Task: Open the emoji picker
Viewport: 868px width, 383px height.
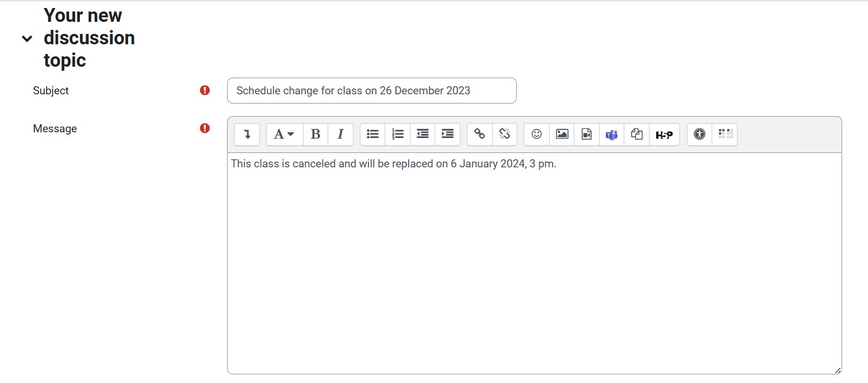Action: point(536,135)
